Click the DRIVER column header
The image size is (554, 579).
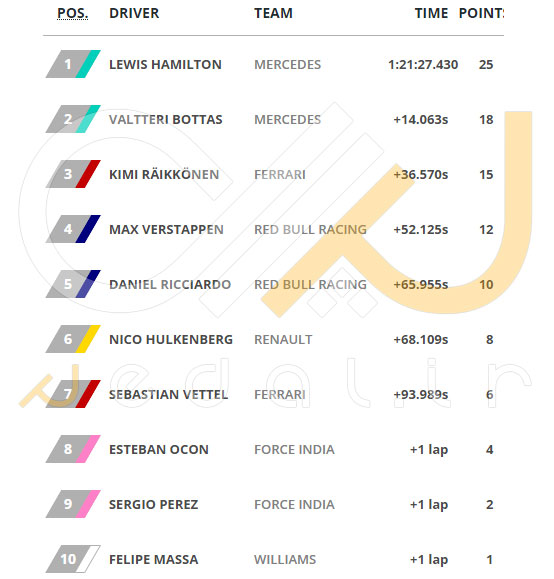click(134, 13)
